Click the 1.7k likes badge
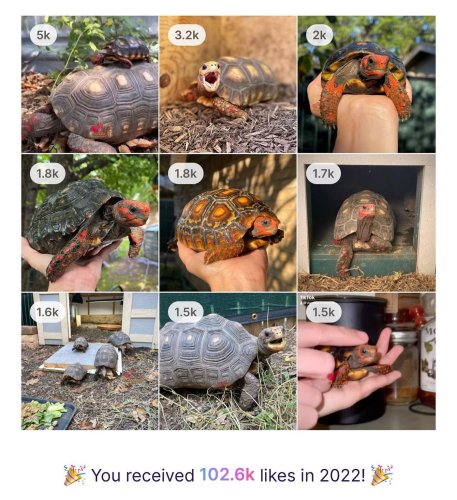Screen dimensions: 457x500 click(323, 173)
